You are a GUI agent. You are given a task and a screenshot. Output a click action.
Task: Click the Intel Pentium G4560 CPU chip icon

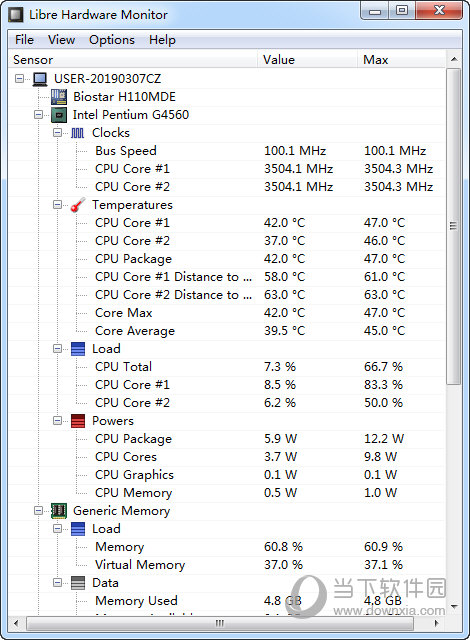tap(59, 115)
